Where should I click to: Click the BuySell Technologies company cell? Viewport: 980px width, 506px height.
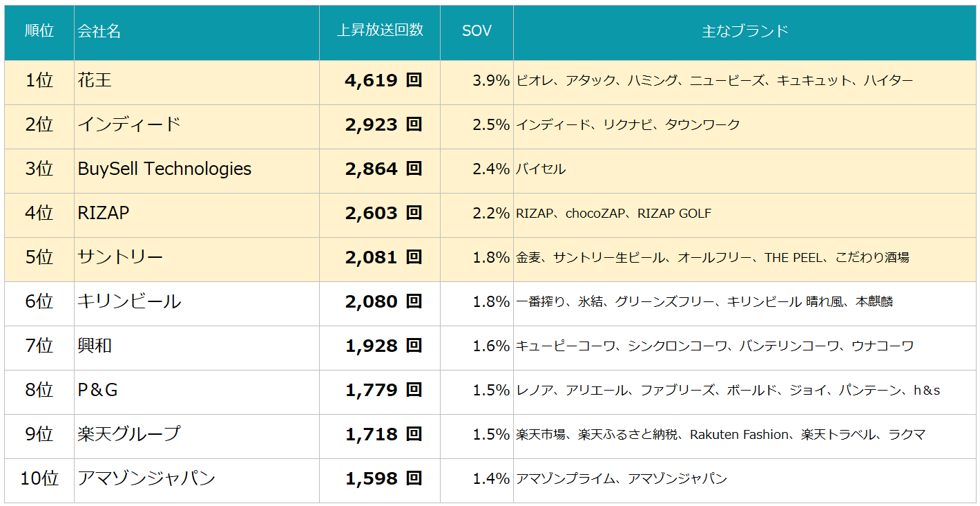click(197, 169)
